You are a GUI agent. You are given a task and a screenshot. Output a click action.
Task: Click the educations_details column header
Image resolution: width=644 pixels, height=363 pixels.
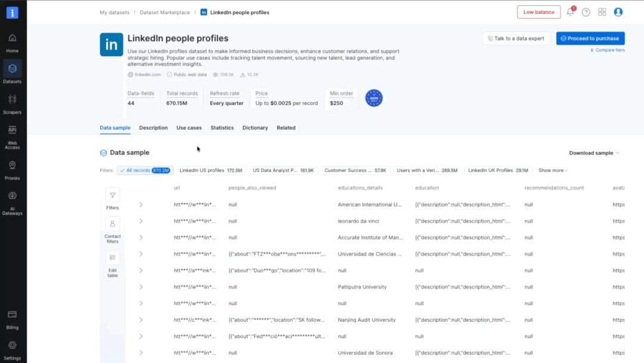[360, 188]
